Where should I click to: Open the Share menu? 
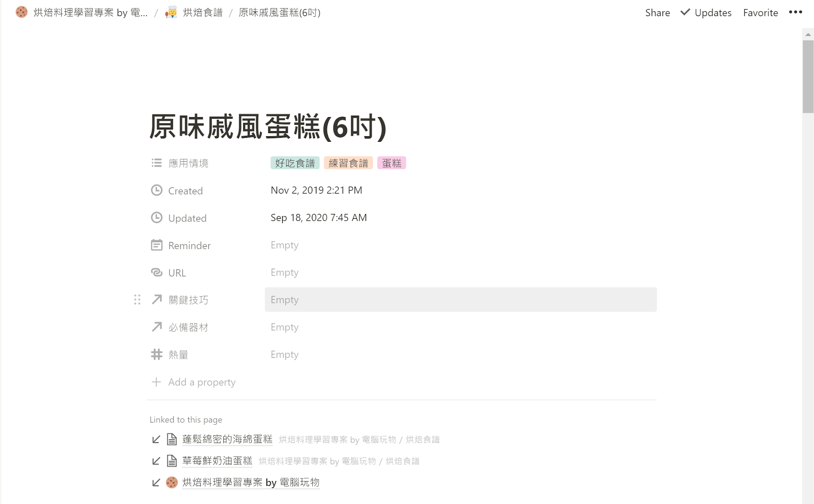pos(657,13)
